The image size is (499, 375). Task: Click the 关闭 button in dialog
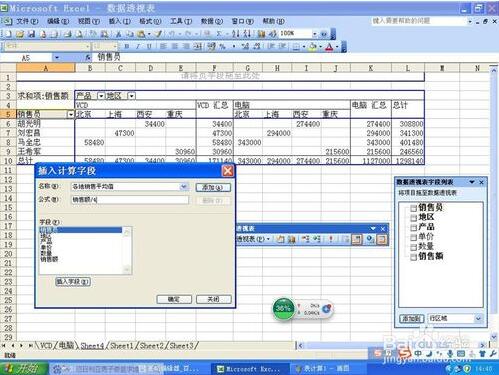tap(213, 299)
